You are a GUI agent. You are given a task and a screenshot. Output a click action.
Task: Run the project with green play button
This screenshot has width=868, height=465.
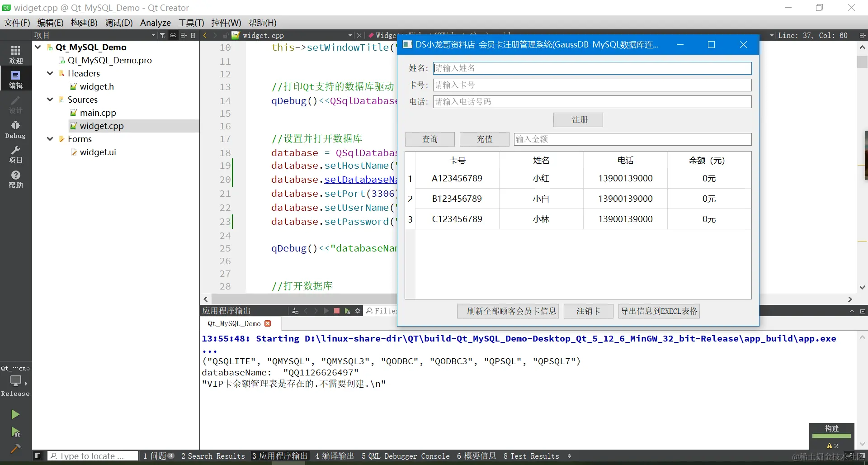15,414
